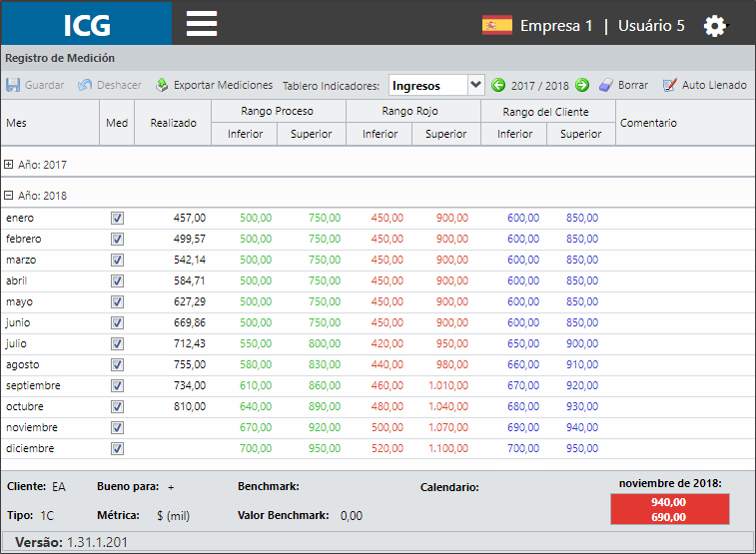Click the Exportar Mediciones icon
The height and width of the screenshot is (554, 756).
pyautogui.click(x=162, y=85)
